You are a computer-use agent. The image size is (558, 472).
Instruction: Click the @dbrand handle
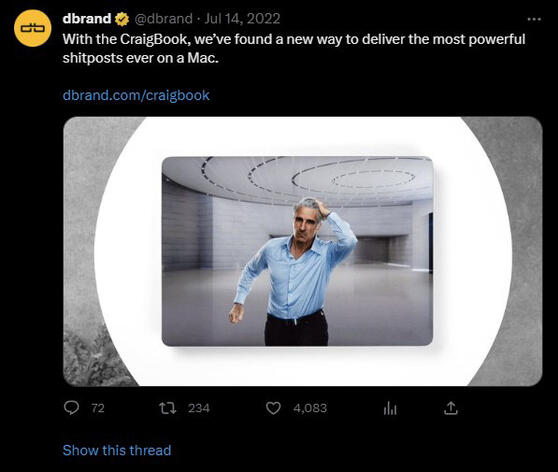(x=163, y=19)
